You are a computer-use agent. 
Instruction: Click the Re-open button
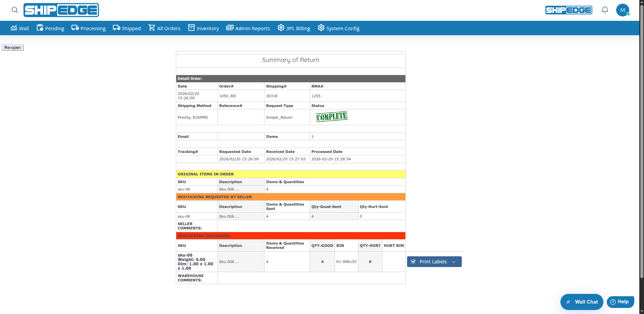[x=12, y=47]
